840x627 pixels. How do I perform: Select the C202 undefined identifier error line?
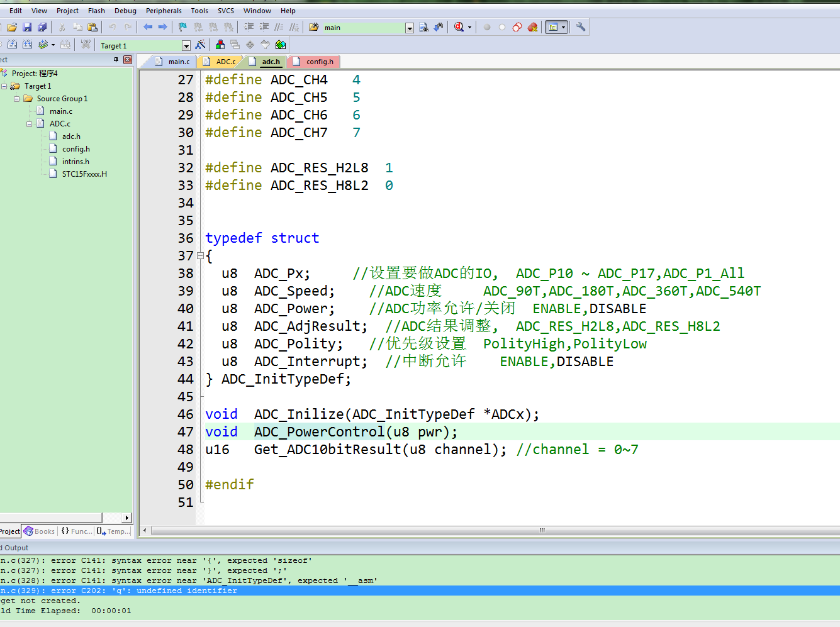point(420,591)
